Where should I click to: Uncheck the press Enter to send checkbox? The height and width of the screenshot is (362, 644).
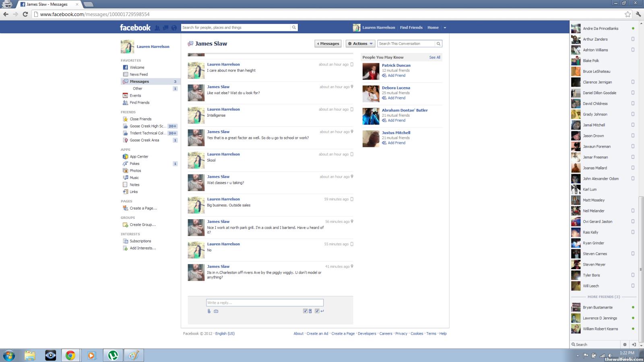point(317,311)
